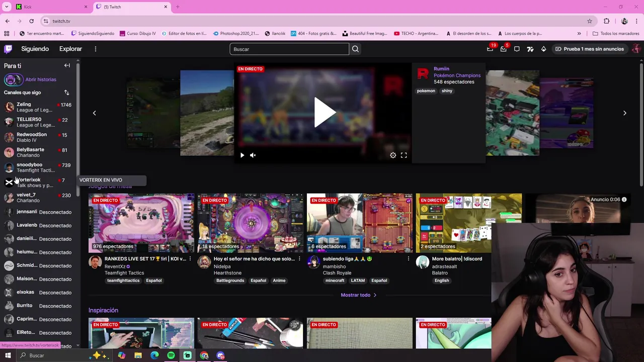Image resolution: width=644 pixels, height=362 pixels.
Task: Open Chrome extensions puzzle icon
Action: pos(606,21)
